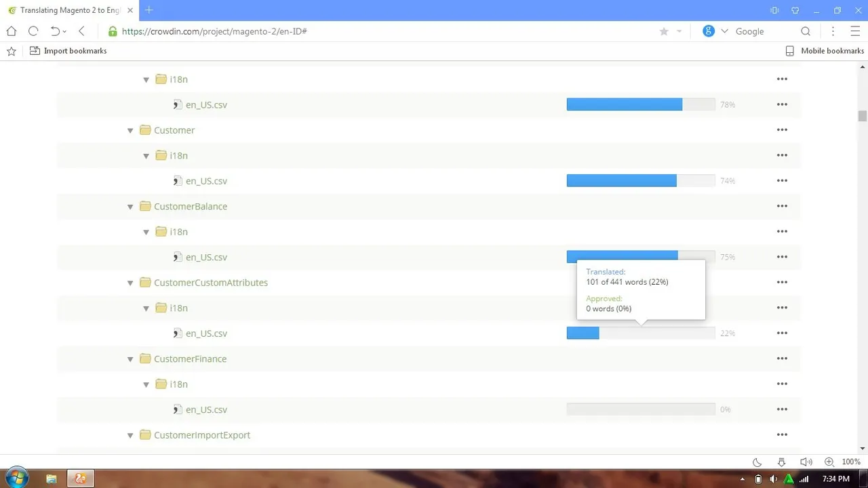Open more options for 78% en_US.csv row
Viewport: 868px width, 488px height.
coord(782,104)
